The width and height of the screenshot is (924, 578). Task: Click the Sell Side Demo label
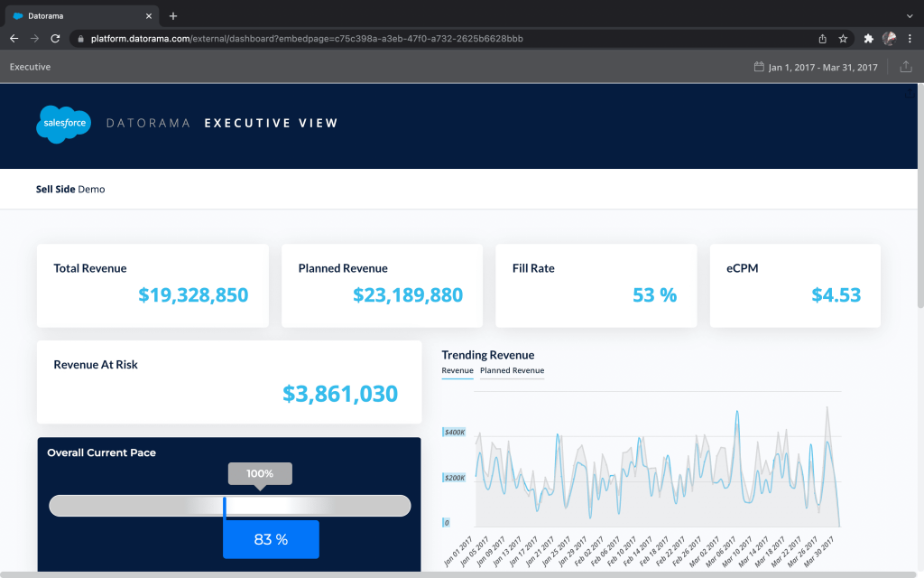point(70,190)
